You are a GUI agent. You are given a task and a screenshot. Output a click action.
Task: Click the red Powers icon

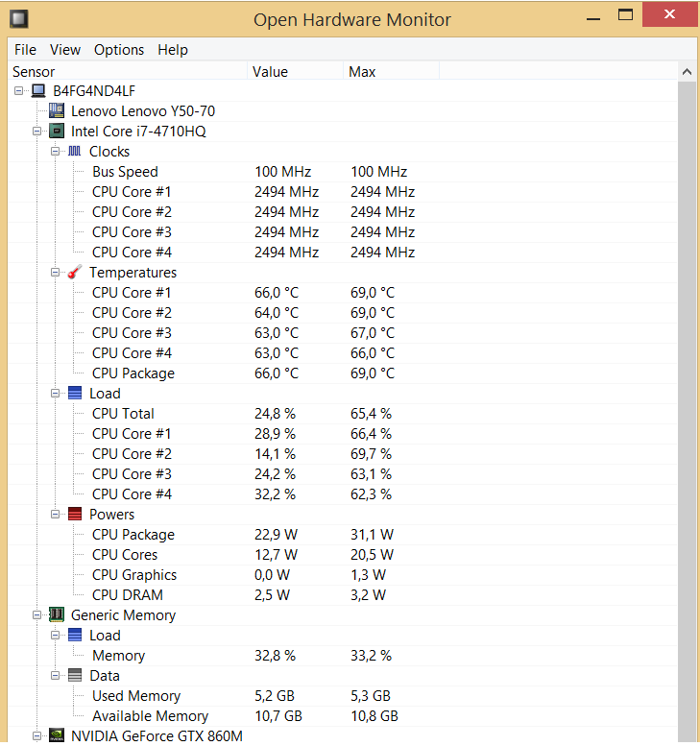tap(75, 514)
